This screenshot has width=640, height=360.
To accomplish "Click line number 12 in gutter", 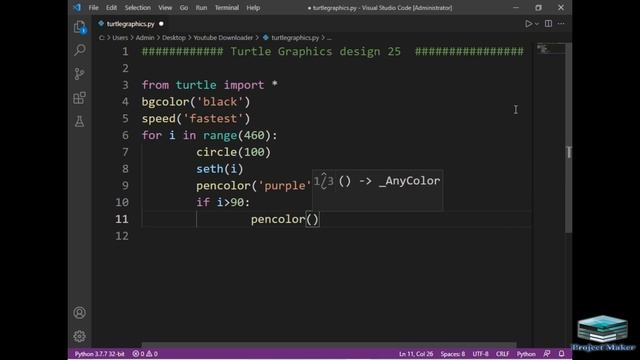I will pyautogui.click(x=122, y=236).
